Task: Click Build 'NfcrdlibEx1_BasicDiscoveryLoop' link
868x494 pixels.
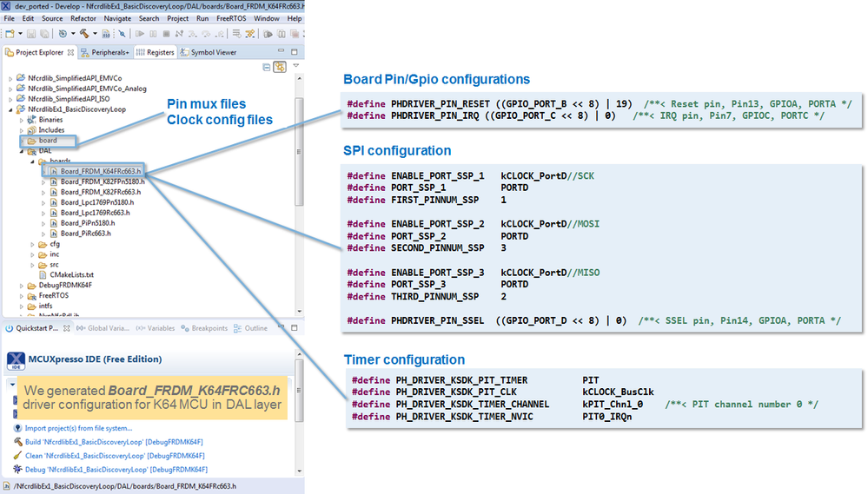Action: [114, 442]
